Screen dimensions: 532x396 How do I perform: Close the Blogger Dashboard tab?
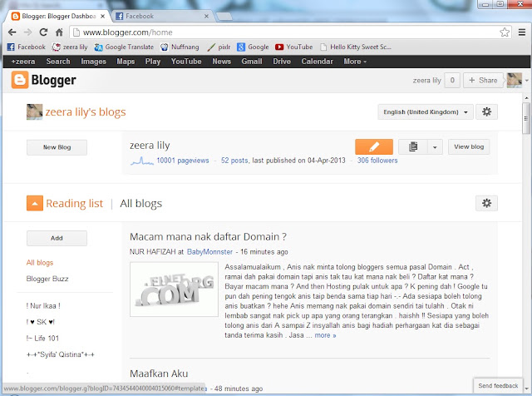coord(102,16)
